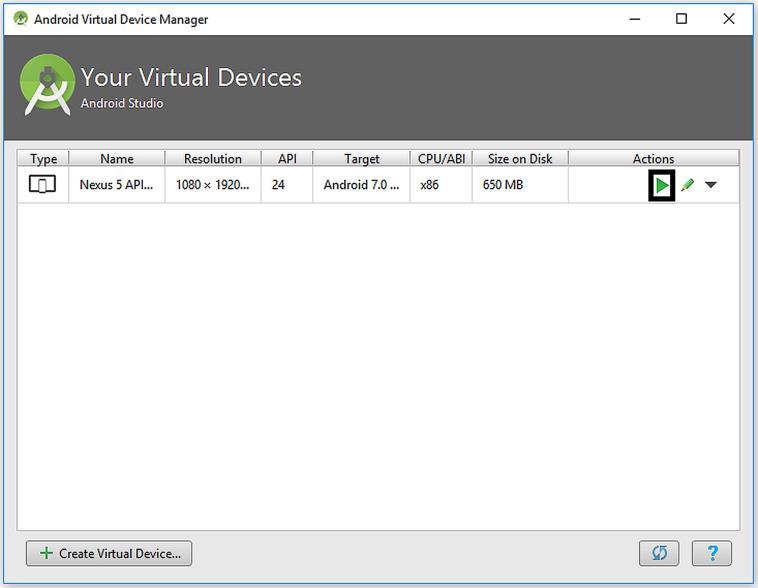
Task: Click the 'Android 7.0 ...' target cell
Action: click(x=362, y=185)
